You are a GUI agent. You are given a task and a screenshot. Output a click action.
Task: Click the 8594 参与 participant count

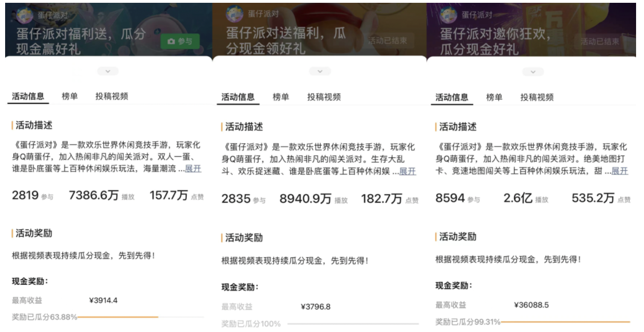(x=458, y=199)
